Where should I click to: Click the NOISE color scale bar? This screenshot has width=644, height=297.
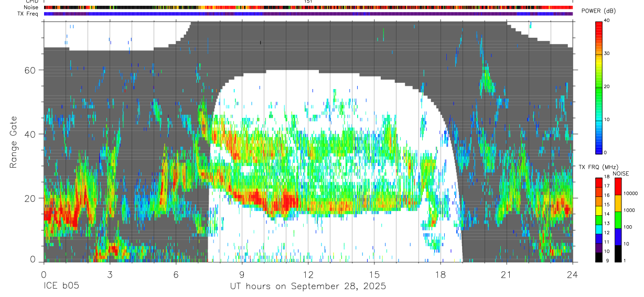(618, 219)
